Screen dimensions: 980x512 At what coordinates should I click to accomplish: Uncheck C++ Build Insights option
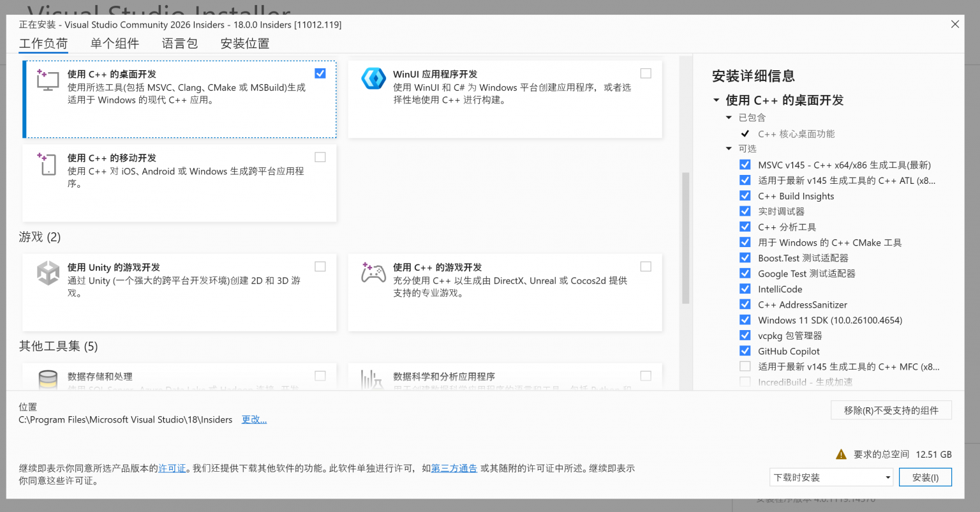point(745,196)
